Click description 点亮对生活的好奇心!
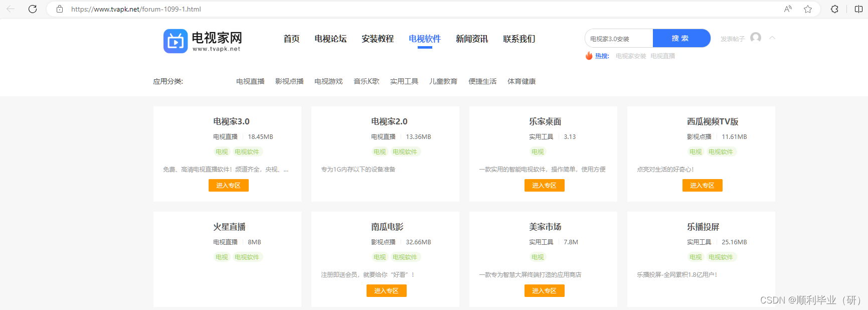The height and width of the screenshot is (310, 868). 665,170
